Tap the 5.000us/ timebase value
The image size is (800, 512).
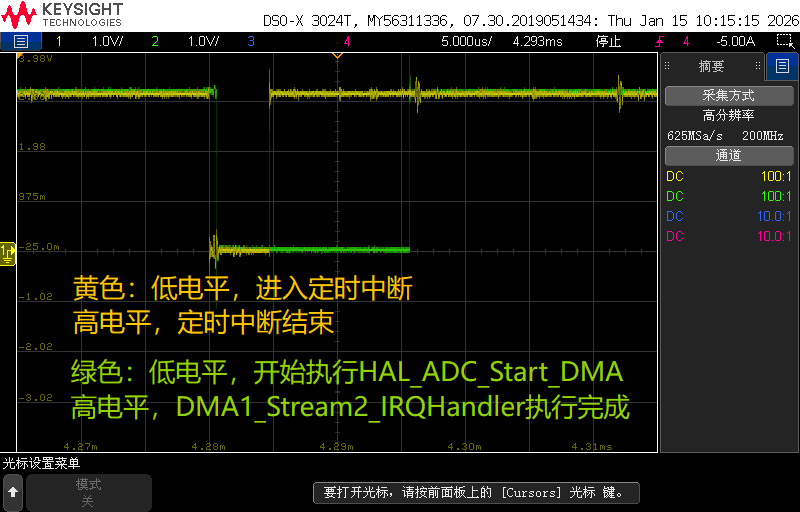point(466,41)
